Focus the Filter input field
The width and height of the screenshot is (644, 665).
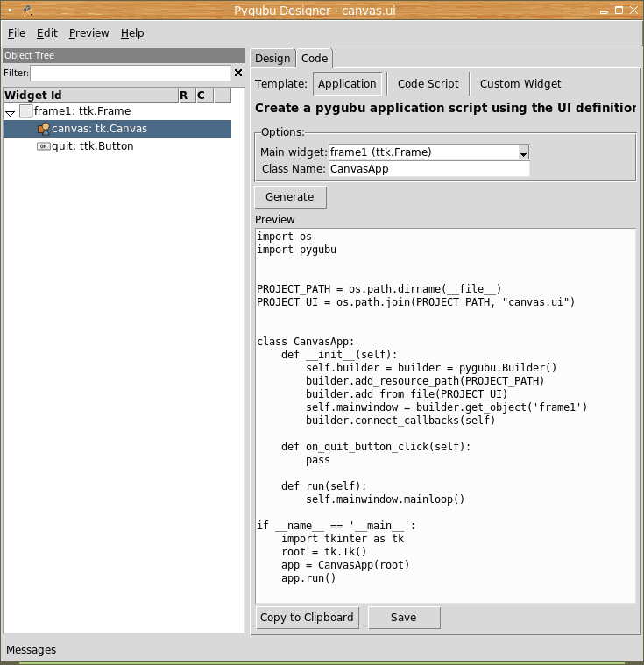(131, 73)
